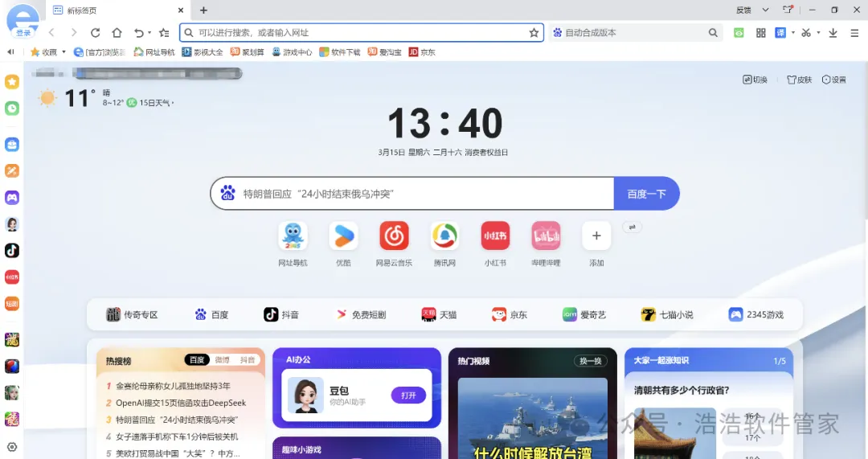The image size is (868, 459).
Task: Open 传奇专区 in the site row
Action: pos(132,314)
